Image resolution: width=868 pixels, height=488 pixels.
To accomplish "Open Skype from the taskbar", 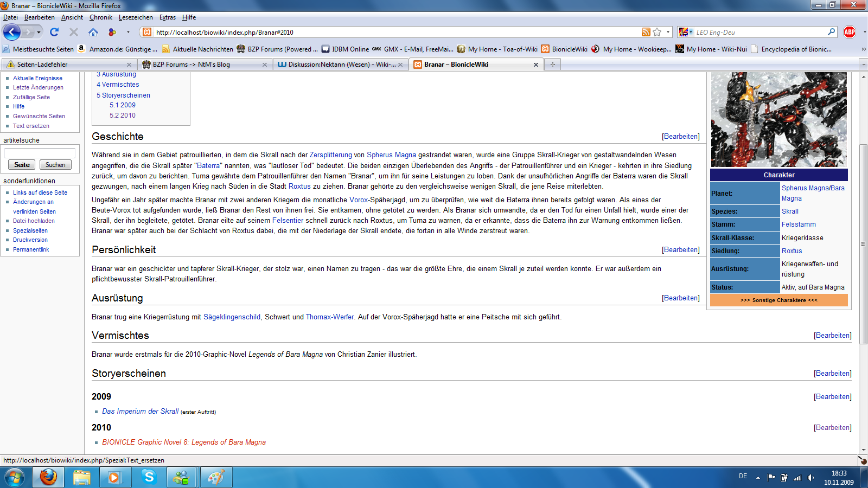I will [148, 477].
